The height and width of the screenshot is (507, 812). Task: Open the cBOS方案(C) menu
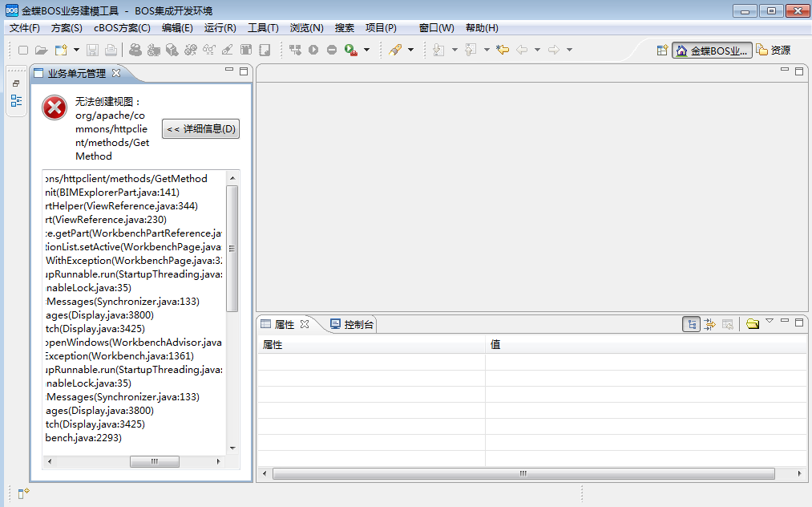coord(122,28)
